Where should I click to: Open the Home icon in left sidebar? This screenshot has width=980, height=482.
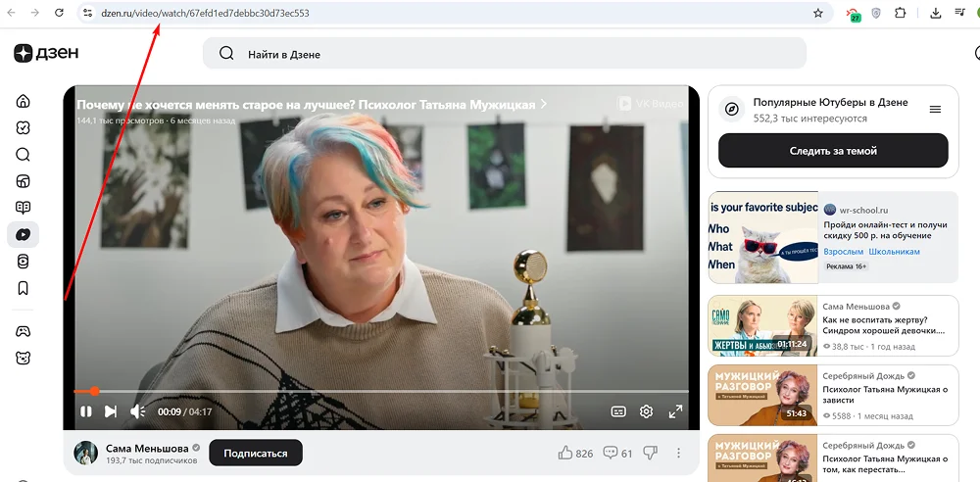[x=24, y=101]
